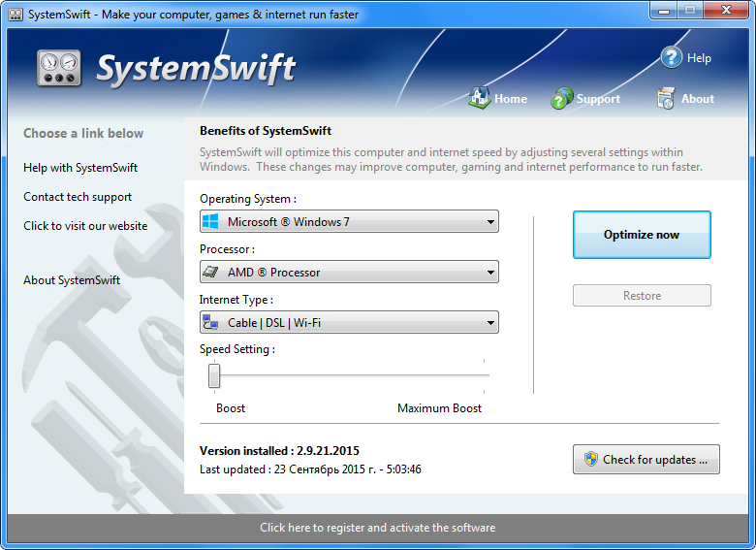Click the SystemSwift gauge logo icon
Viewport: 756px width, 550px height.
pyautogui.click(x=59, y=68)
